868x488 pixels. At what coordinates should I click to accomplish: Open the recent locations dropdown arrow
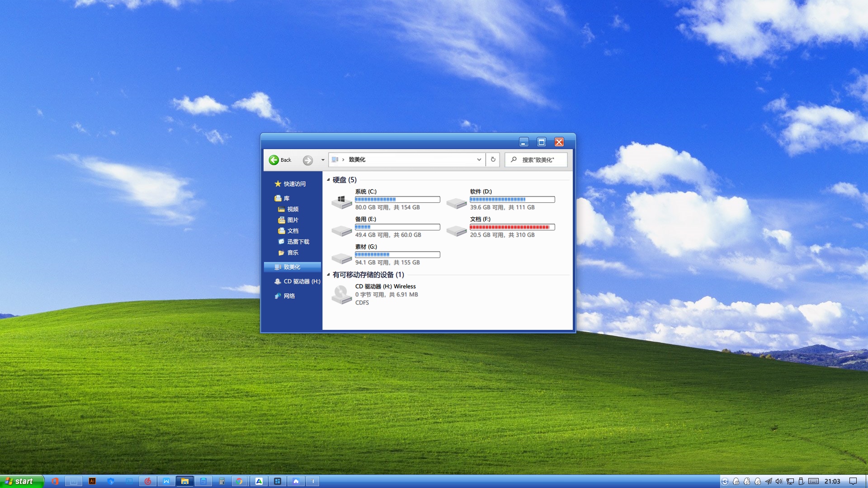323,160
